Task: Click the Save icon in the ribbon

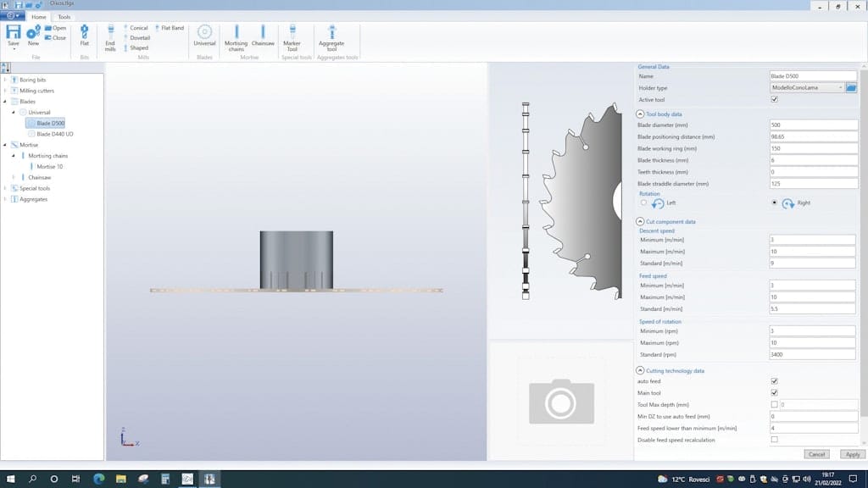Action: [14, 32]
